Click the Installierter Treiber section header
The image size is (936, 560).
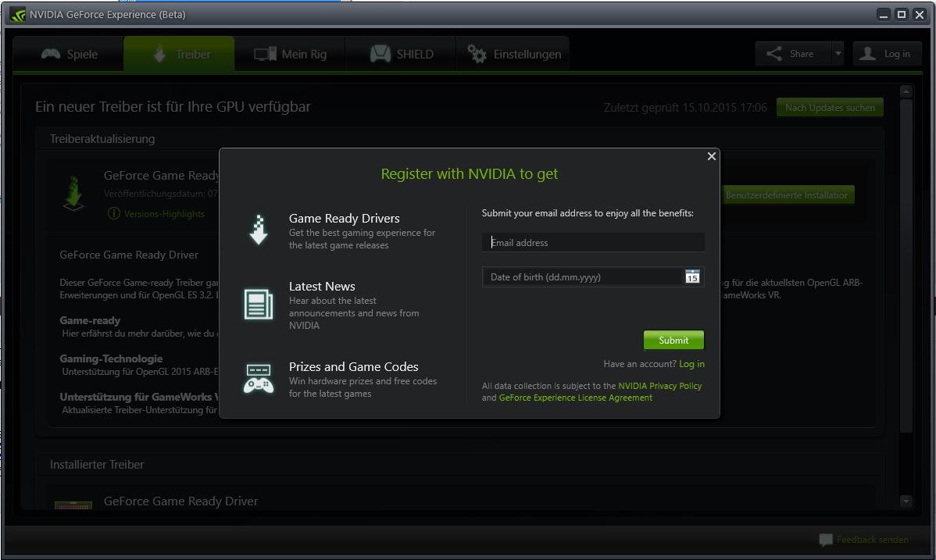coord(97,465)
